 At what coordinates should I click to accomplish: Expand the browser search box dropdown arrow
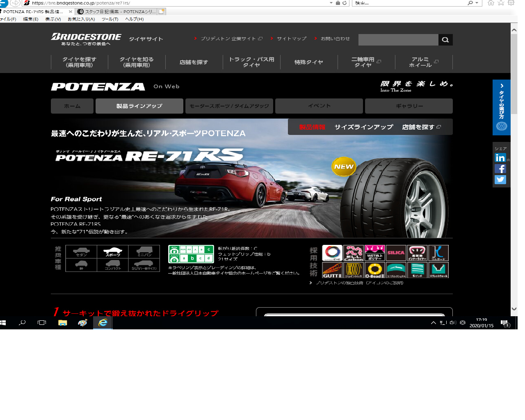point(477,3)
